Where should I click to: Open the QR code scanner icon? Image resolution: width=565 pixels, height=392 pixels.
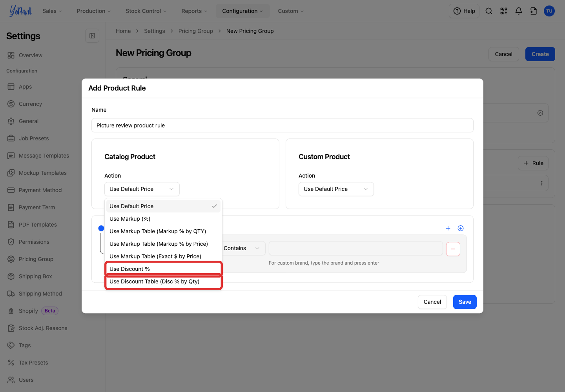tap(504, 11)
